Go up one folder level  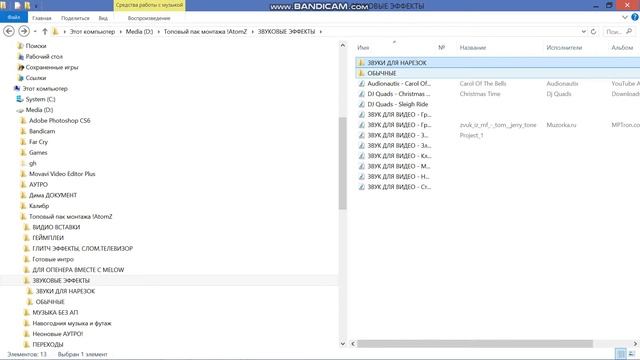(45, 31)
